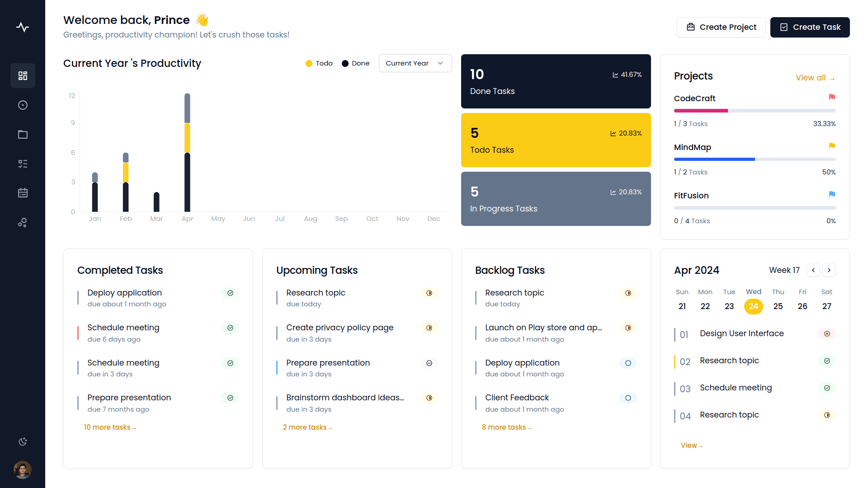Open the projects folder icon in the sidebar

click(23, 134)
